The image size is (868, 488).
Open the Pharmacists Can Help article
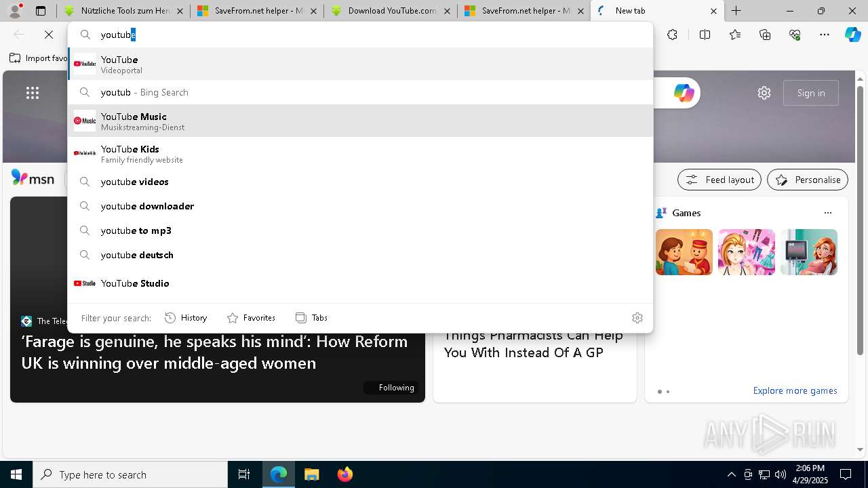click(x=534, y=344)
